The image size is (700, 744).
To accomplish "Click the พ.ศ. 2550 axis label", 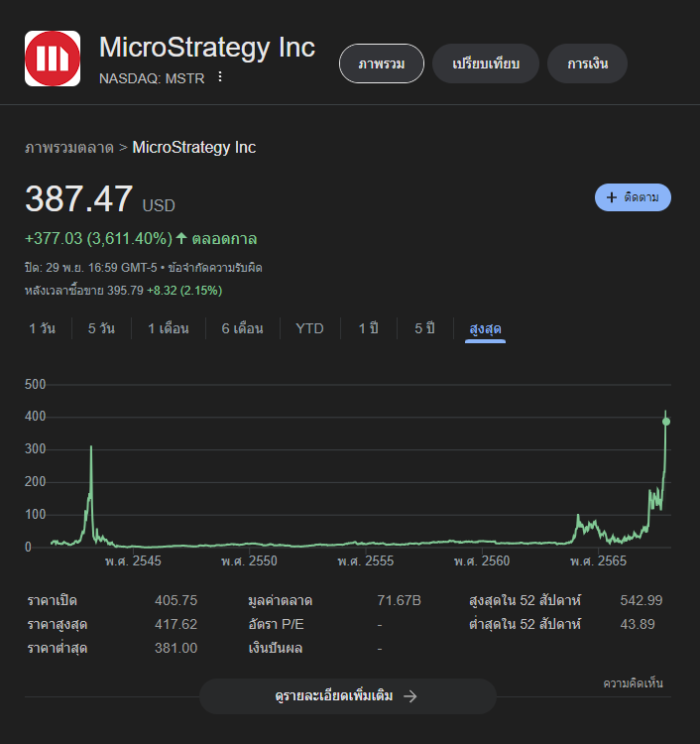I will tap(249, 560).
